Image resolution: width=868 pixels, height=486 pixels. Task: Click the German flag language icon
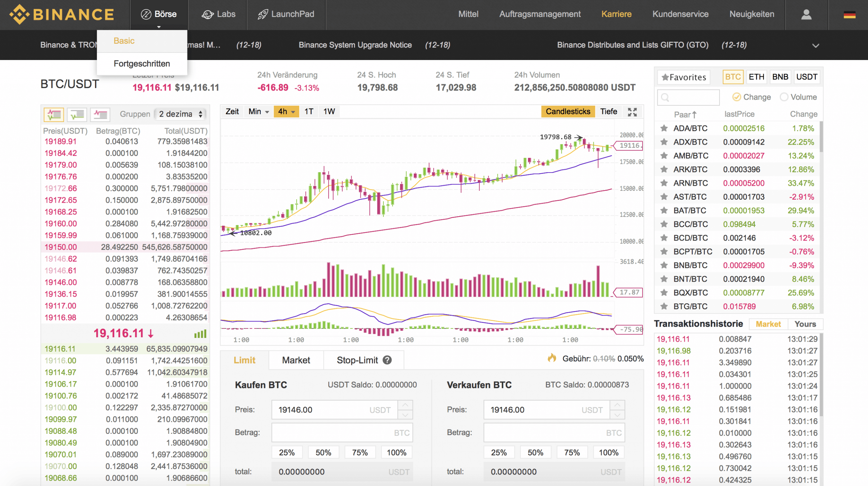pos(849,15)
